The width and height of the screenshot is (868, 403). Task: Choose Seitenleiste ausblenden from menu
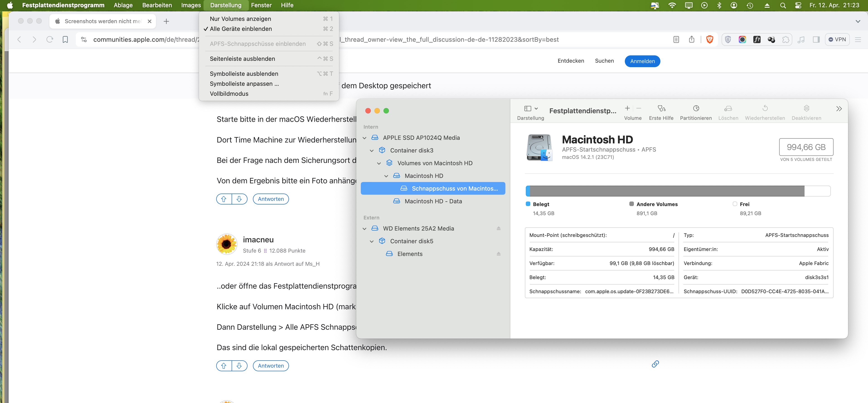242,59
